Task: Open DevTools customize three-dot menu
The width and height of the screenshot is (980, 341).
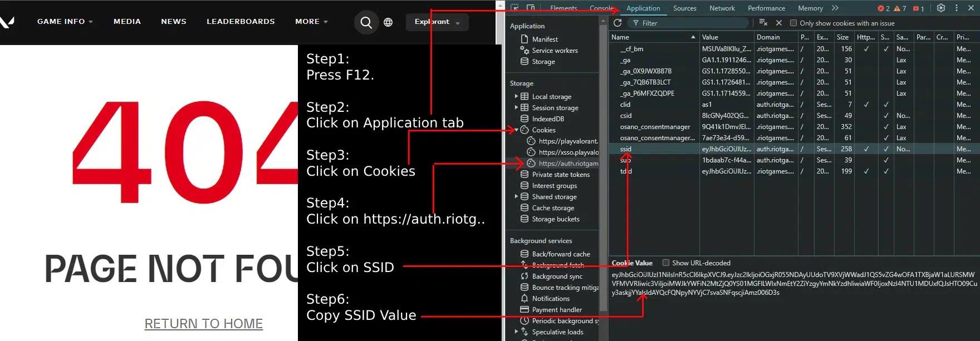Action: click(957, 8)
